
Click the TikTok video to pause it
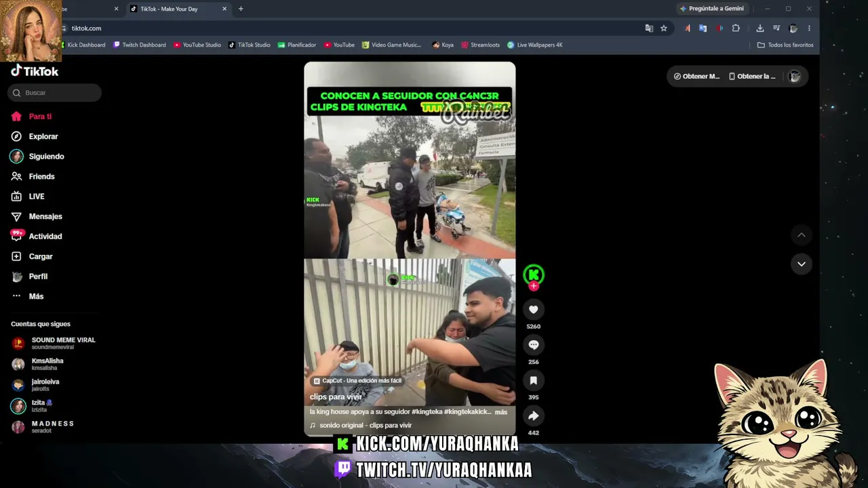(x=410, y=248)
